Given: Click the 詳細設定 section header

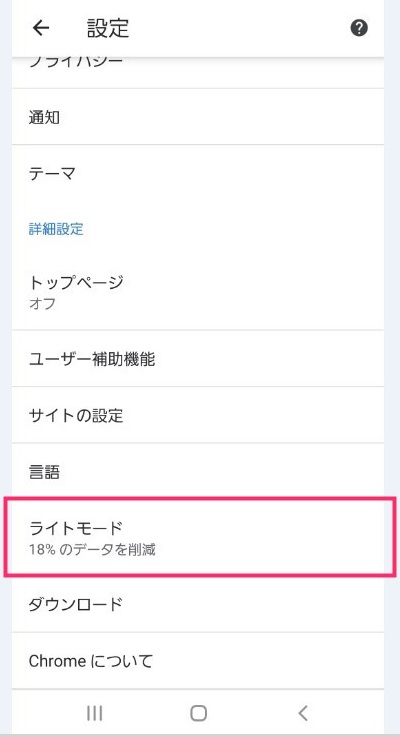Looking at the screenshot, I should point(56,229).
